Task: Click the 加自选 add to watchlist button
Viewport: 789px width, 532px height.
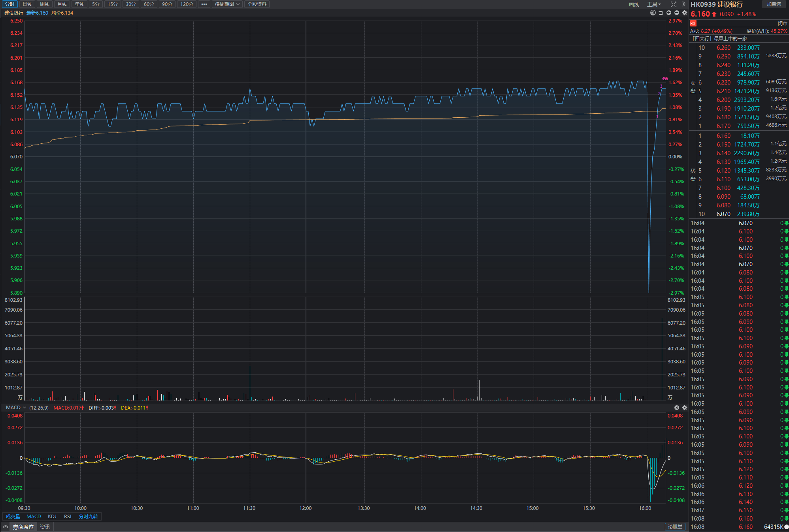Action: click(774, 4)
